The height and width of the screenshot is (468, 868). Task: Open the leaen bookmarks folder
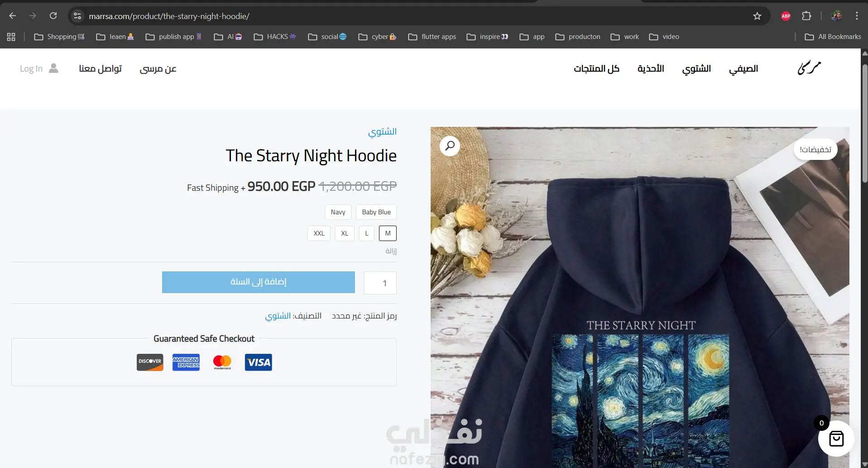point(115,37)
